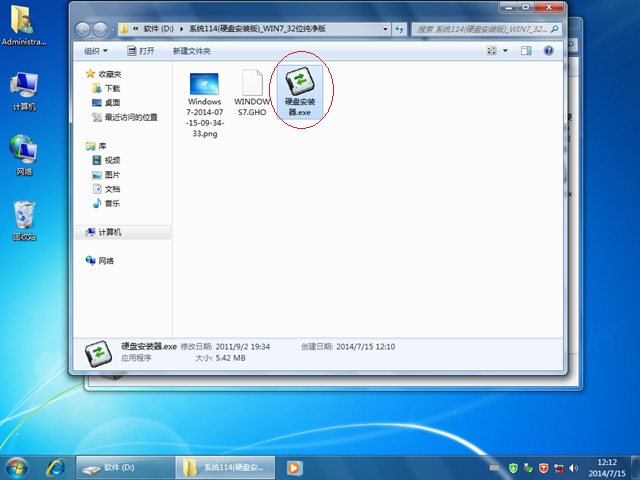
Task: Click the help question mark icon
Action: (550, 50)
